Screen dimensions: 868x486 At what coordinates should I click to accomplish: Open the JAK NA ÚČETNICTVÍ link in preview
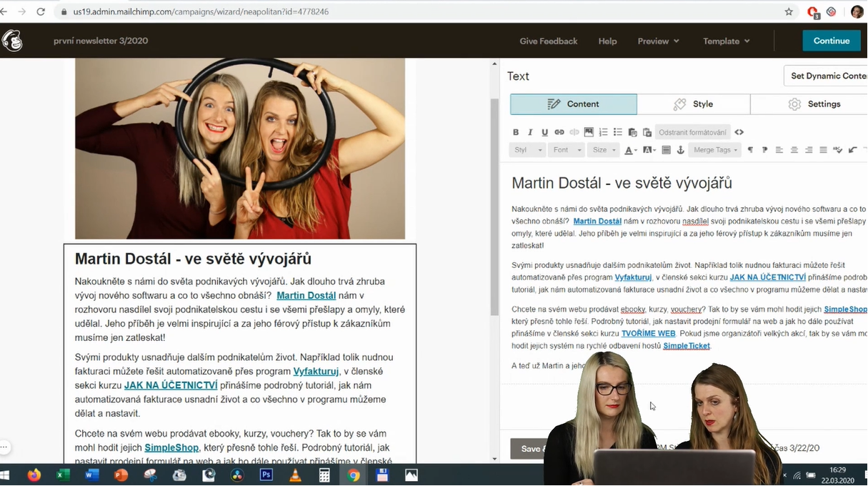[x=171, y=385]
